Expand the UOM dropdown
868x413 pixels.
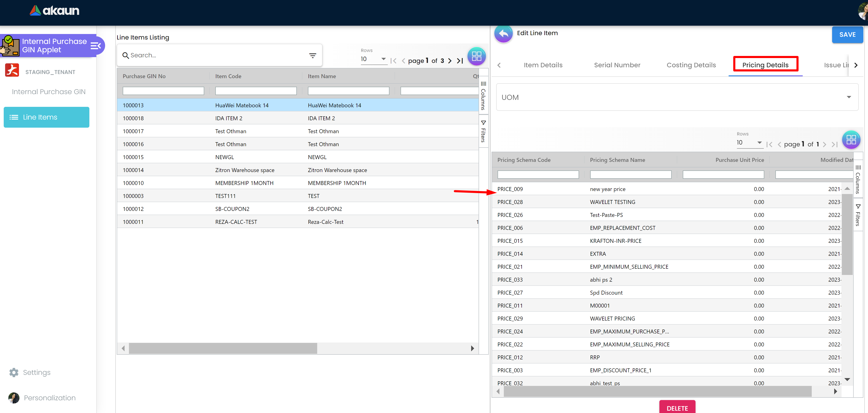849,97
